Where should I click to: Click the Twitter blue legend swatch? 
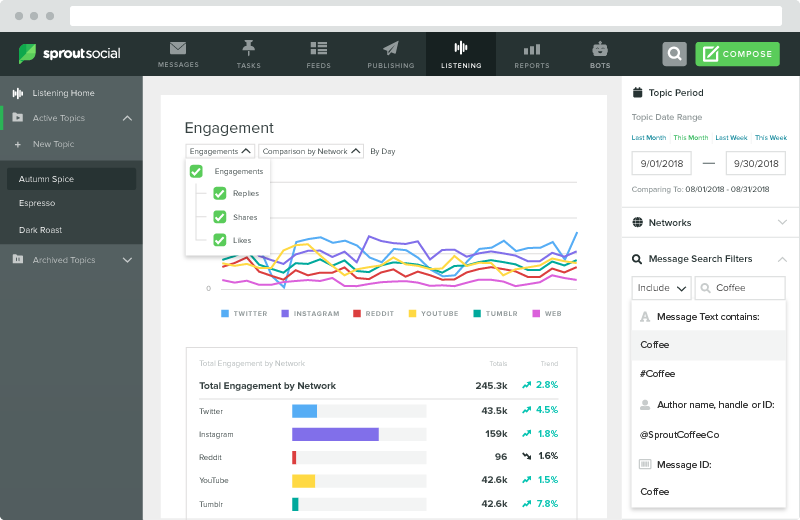(226, 313)
